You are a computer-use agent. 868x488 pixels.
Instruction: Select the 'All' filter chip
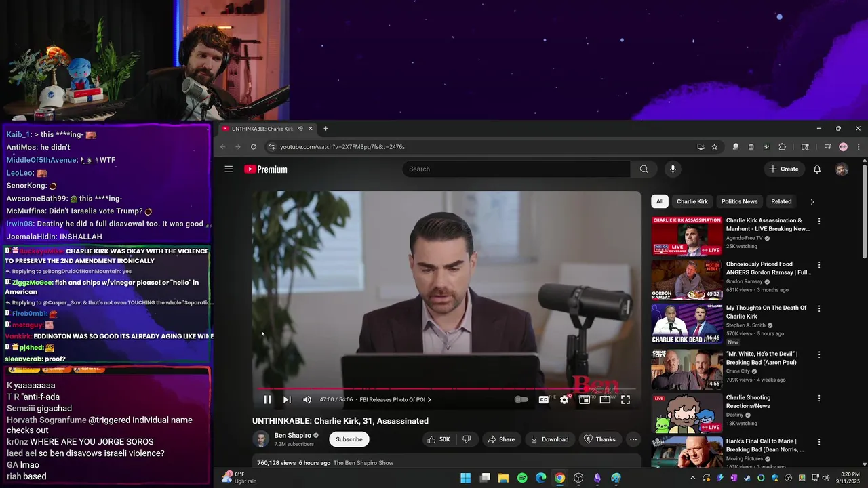pyautogui.click(x=660, y=201)
